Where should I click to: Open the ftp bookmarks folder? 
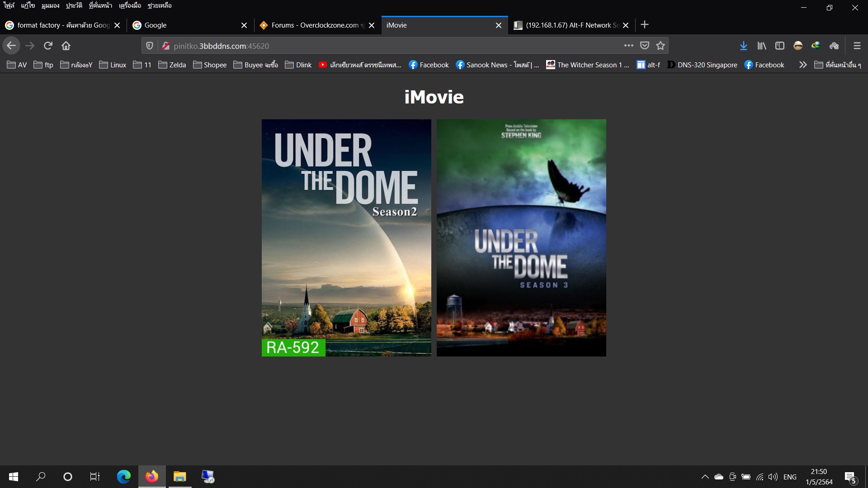tap(43, 65)
